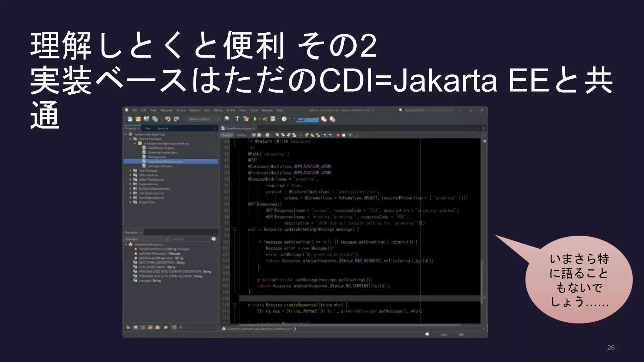Run the project with green play icon

[255, 119]
